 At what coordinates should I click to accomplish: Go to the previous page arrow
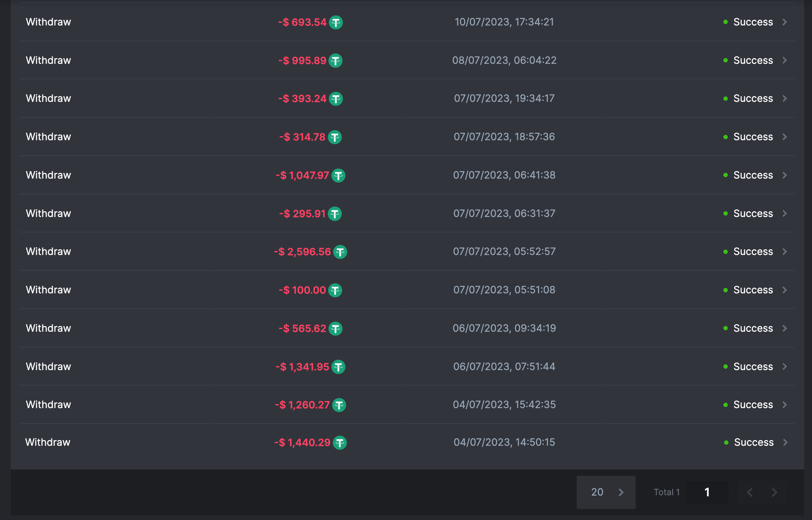[750, 492]
